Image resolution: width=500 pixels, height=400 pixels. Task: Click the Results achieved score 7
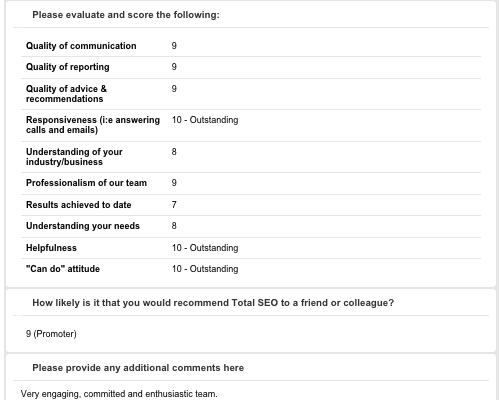pos(174,205)
